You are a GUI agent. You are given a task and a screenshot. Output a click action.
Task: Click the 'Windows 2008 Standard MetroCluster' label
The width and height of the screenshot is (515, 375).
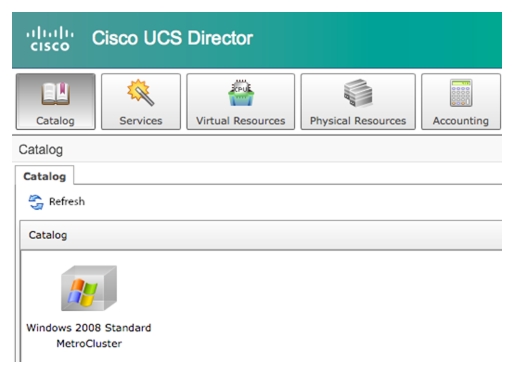pos(89,335)
